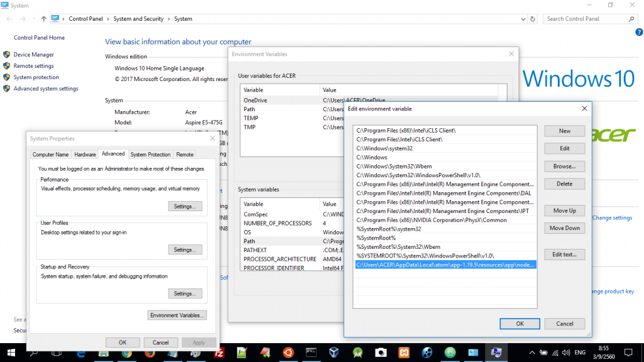Click the System and Security breadcrumb

point(138,19)
